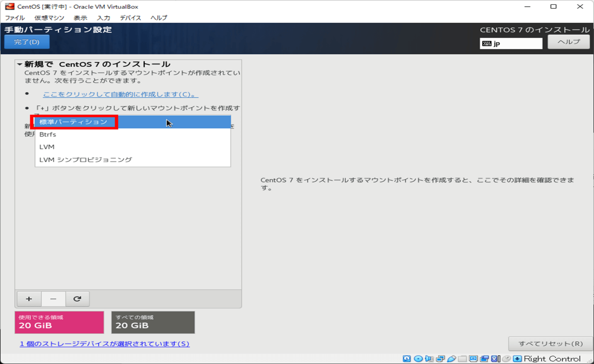Close the VirtualBox window
The image size is (594, 364).
pos(580,7)
